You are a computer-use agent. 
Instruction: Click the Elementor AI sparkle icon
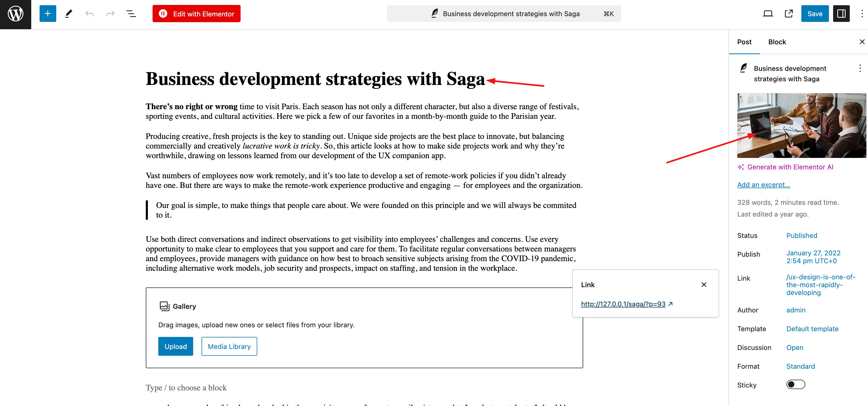click(x=741, y=167)
